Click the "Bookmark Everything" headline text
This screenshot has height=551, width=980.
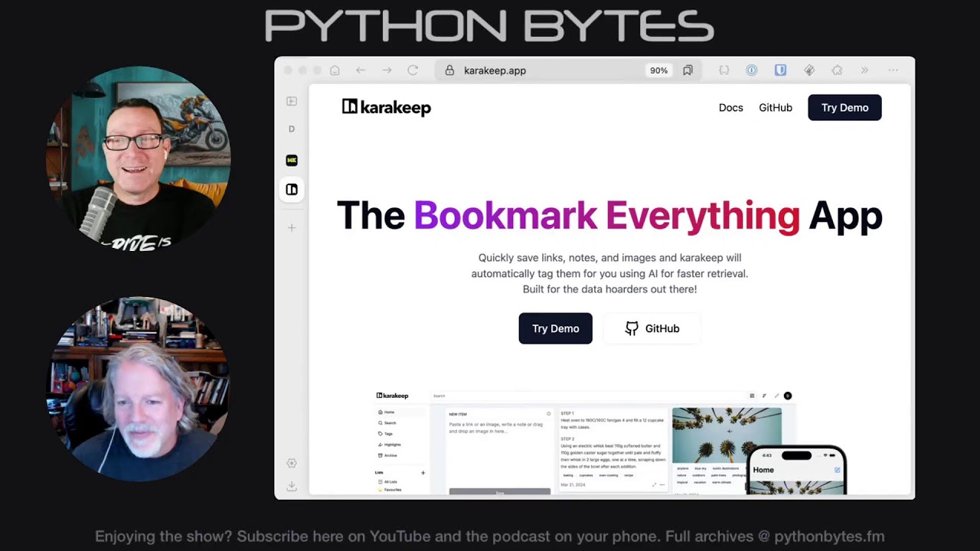tap(607, 216)
